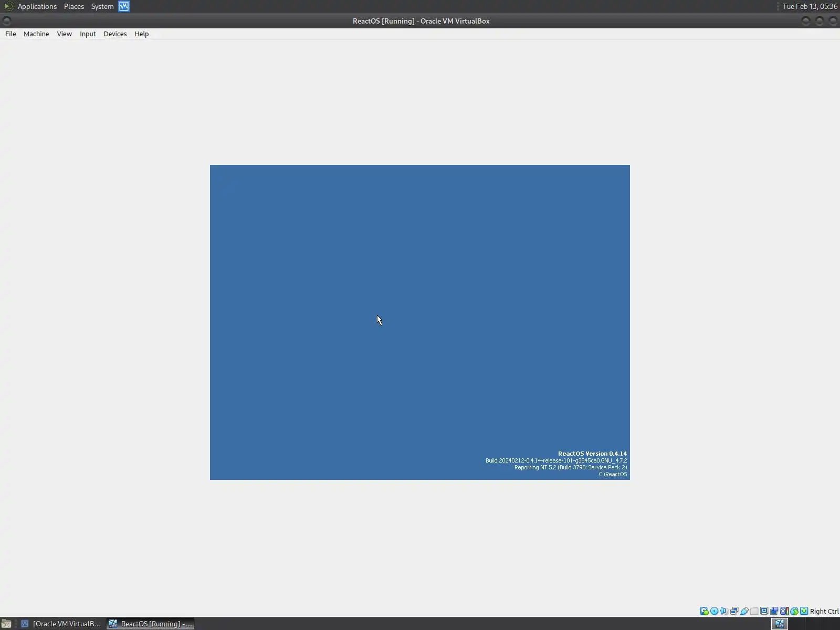
Task: Open the Places menu in top panel
Action: click(74, 6)
